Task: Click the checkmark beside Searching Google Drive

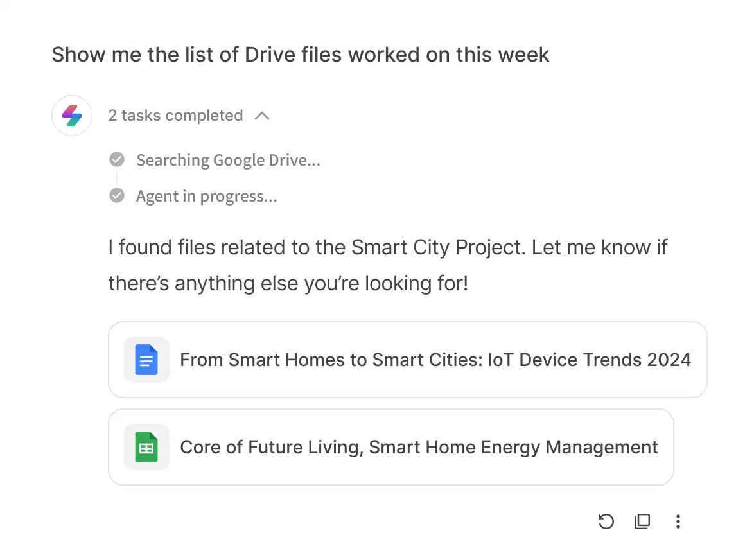Action: (x=117, y=160)
